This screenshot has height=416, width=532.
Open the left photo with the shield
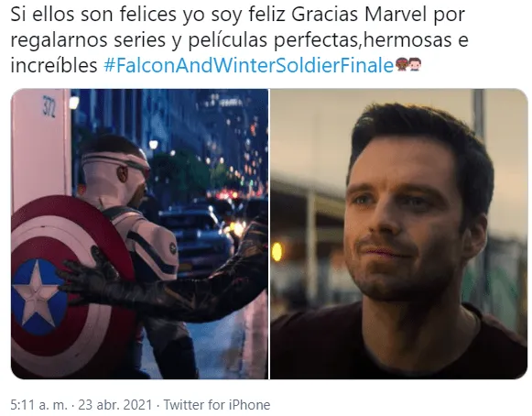click(139, 234)
